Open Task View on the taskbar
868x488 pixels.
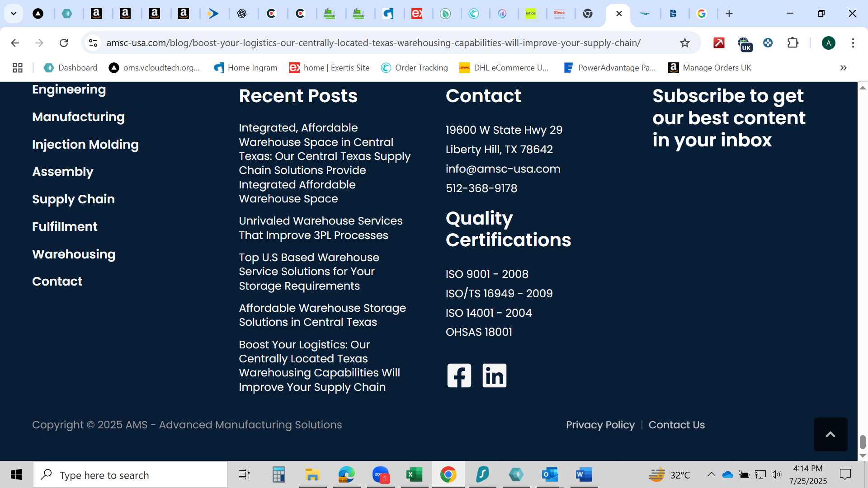pyautogui.click(x=244, y=474)
